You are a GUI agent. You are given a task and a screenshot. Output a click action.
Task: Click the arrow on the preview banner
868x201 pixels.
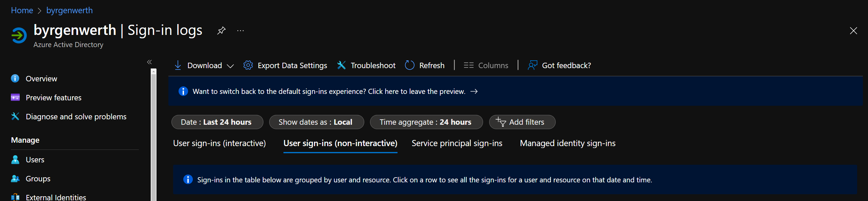[x=474, y=92]
